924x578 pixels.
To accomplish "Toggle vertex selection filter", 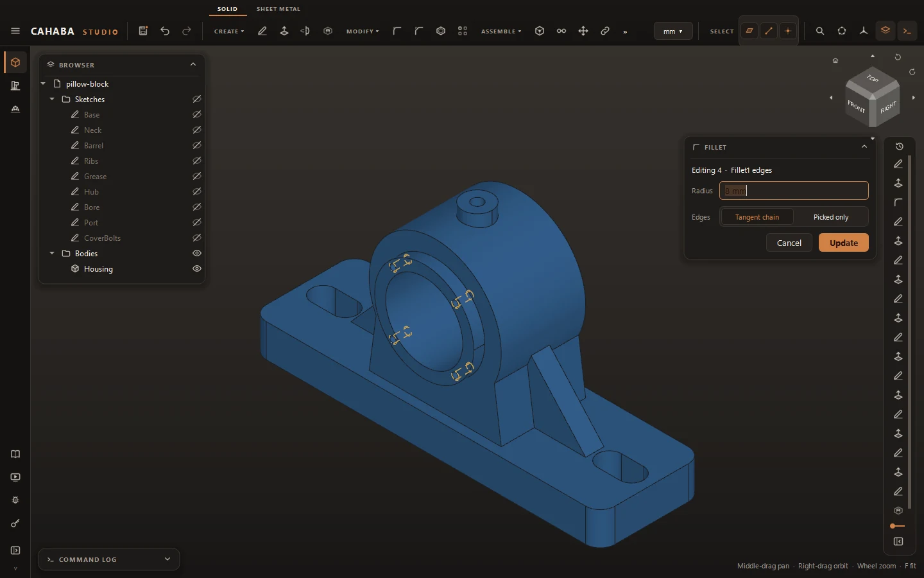I will (x=788, y=31).
